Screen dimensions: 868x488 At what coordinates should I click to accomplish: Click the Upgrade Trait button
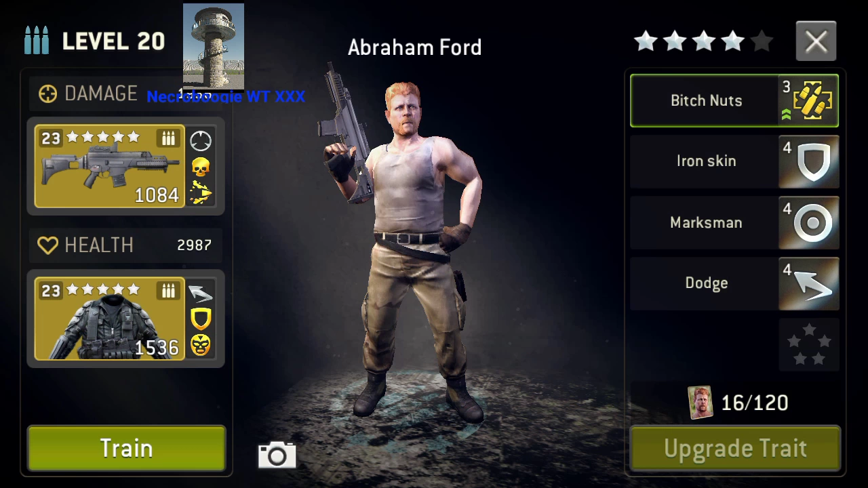click(x=735, y=448)
